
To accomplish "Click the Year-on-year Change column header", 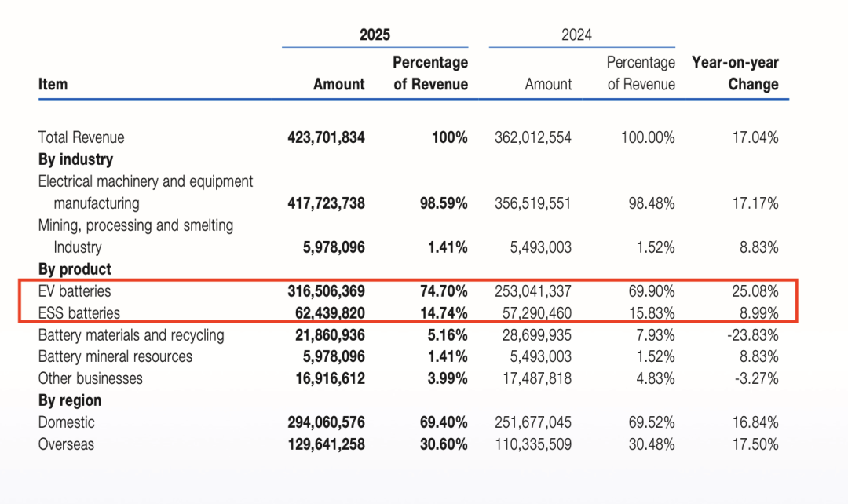I will click(735, 73).
